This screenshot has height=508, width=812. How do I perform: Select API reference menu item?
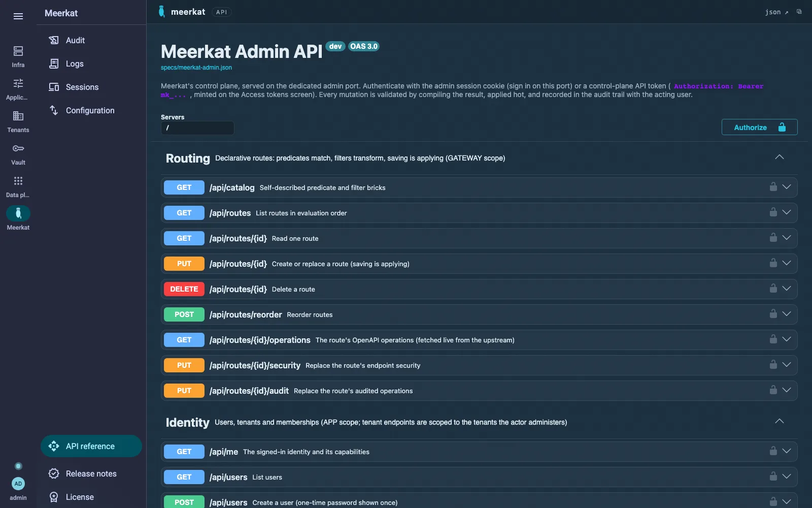(91, 446)
